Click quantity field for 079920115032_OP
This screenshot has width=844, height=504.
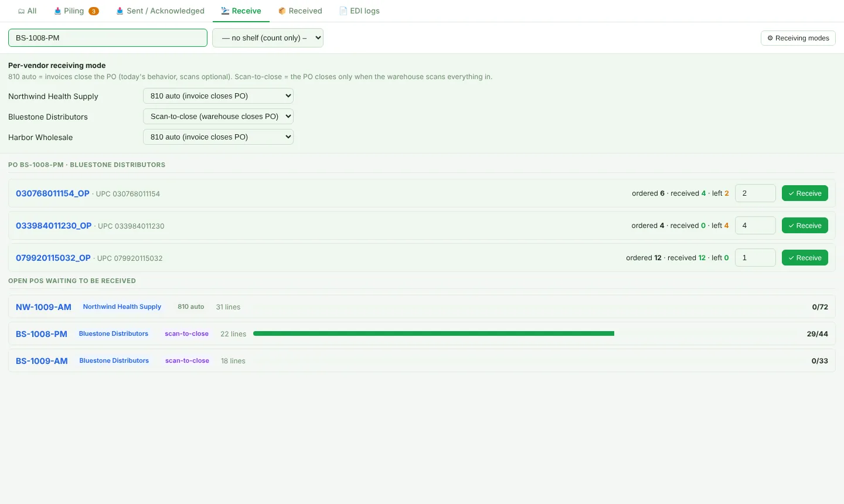pos(755,258)
